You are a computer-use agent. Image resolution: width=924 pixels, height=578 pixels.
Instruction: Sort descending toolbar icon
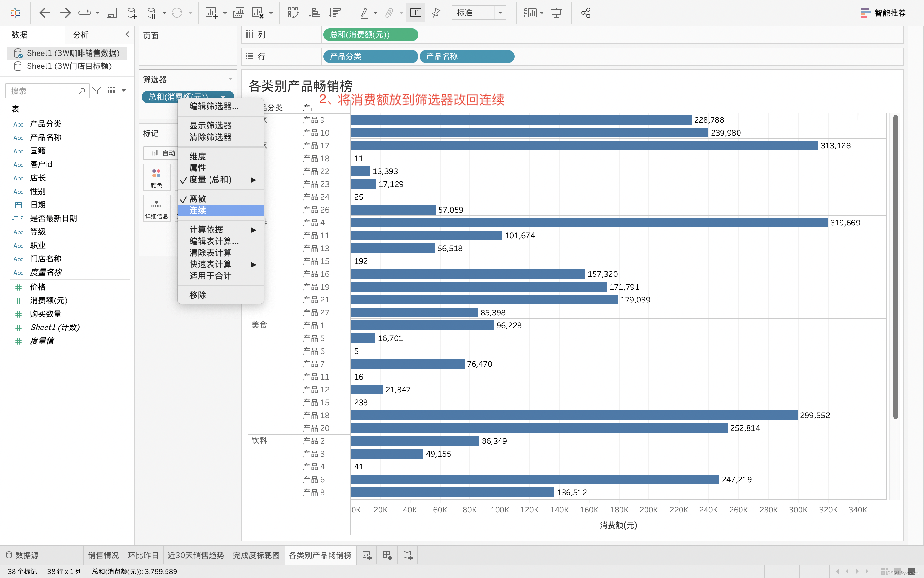coord(335,13)
